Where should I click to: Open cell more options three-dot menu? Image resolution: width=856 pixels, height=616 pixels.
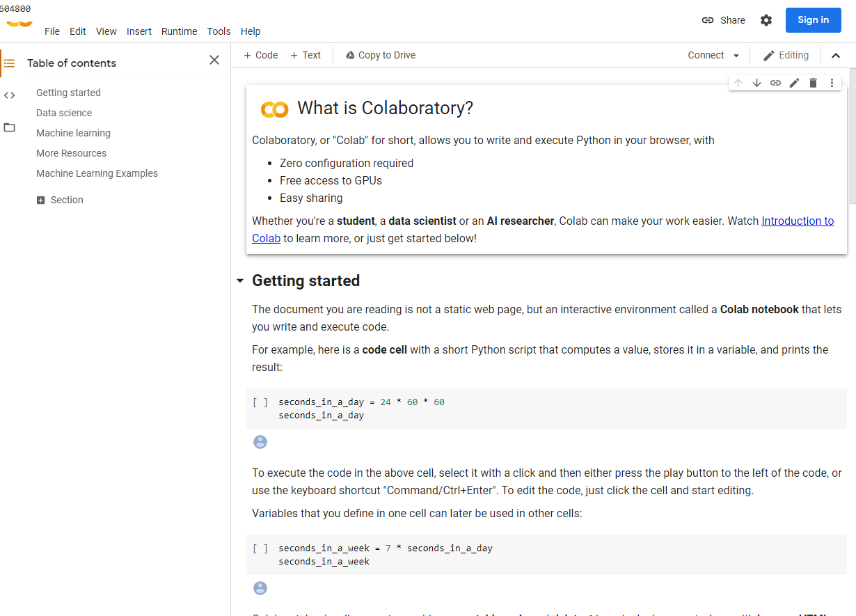click(832, 83)
